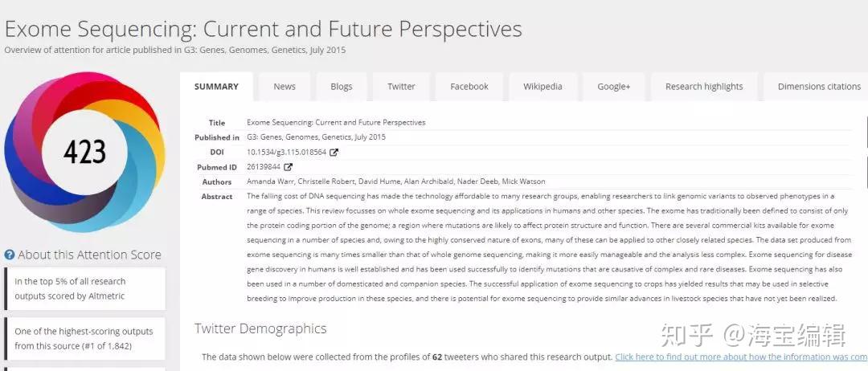Click the 'Click here to find out more' link
This screenshot has width=868, height=371.
pos(739,357)
